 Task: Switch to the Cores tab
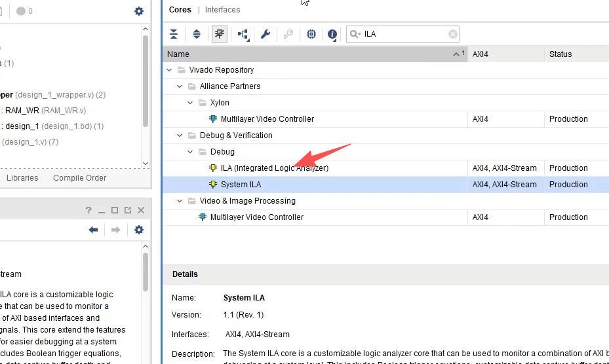coord(180,10)
